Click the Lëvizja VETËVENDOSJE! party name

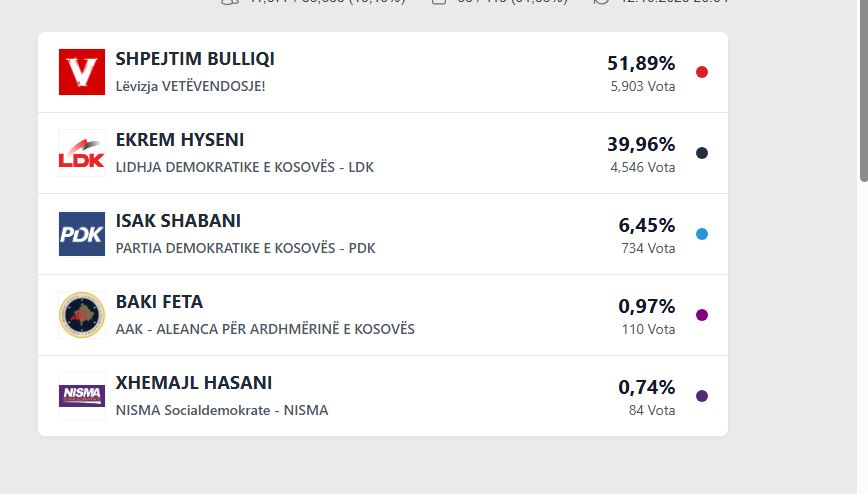point(190,86)
